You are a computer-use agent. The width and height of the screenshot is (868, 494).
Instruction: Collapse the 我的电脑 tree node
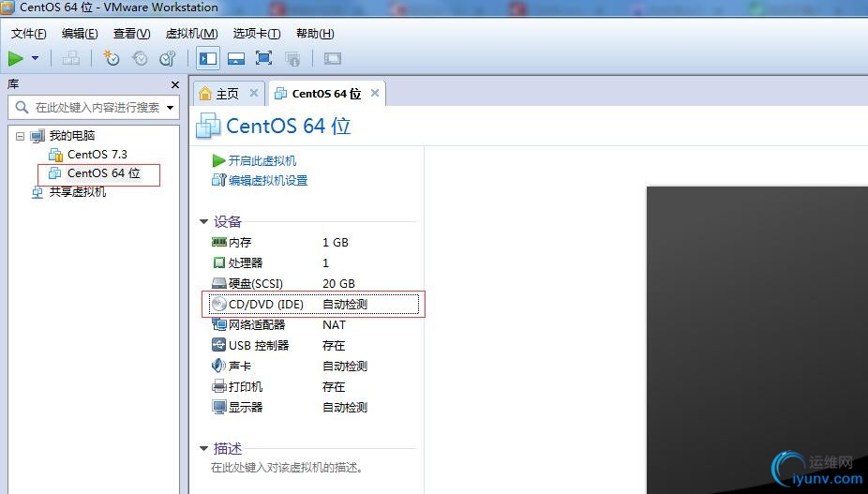pos(20,136)
